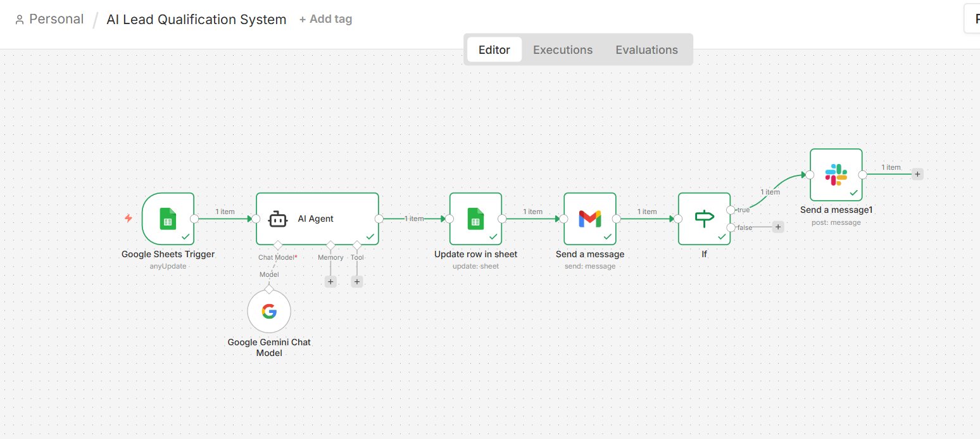Click the Add tag button
This screenshot has width=980, height=439.
point(325,19)
